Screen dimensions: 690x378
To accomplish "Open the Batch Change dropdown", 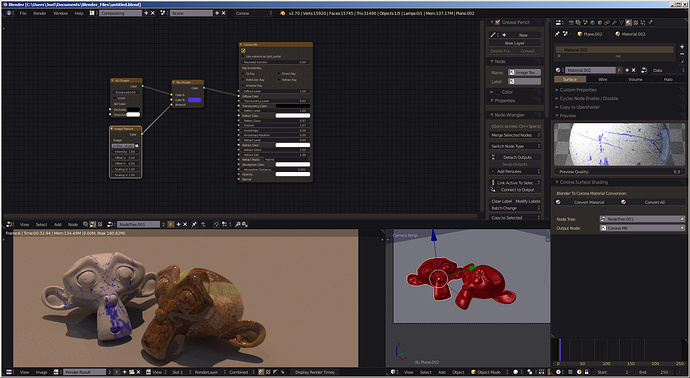I will [515, 208].
